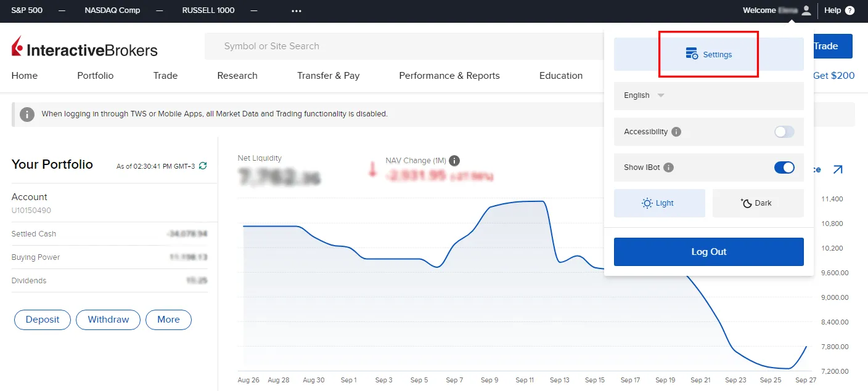This screenshot has height=391, width=868.
Task: Expand the ellipsis to see more market indices
Action: point(297,10)
